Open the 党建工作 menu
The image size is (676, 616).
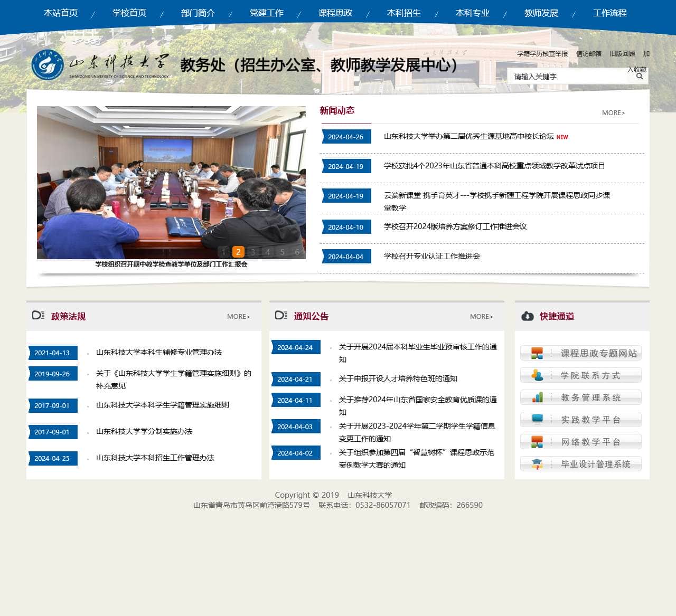coord(267,13)
